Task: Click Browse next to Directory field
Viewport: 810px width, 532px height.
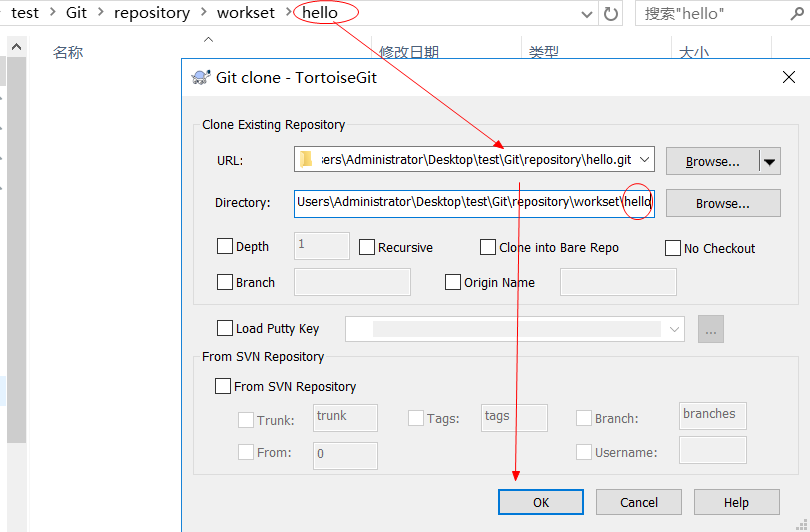Action: 723,204
